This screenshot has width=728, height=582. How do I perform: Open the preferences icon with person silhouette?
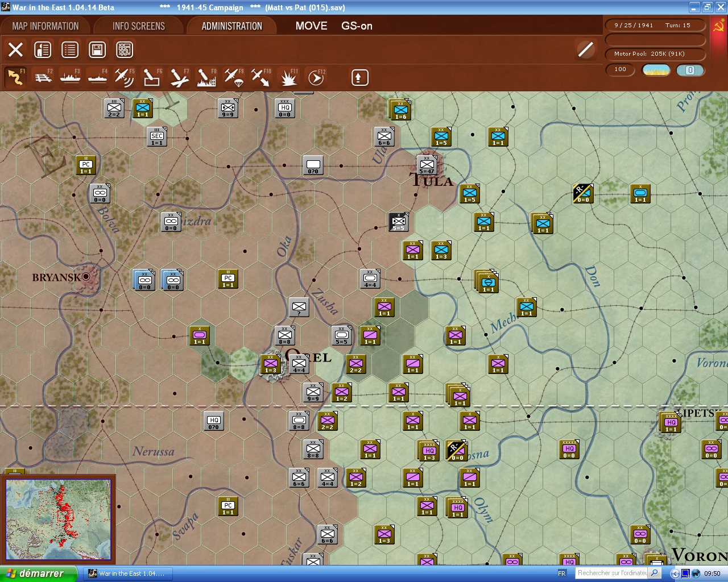click(x=43, y=49)
